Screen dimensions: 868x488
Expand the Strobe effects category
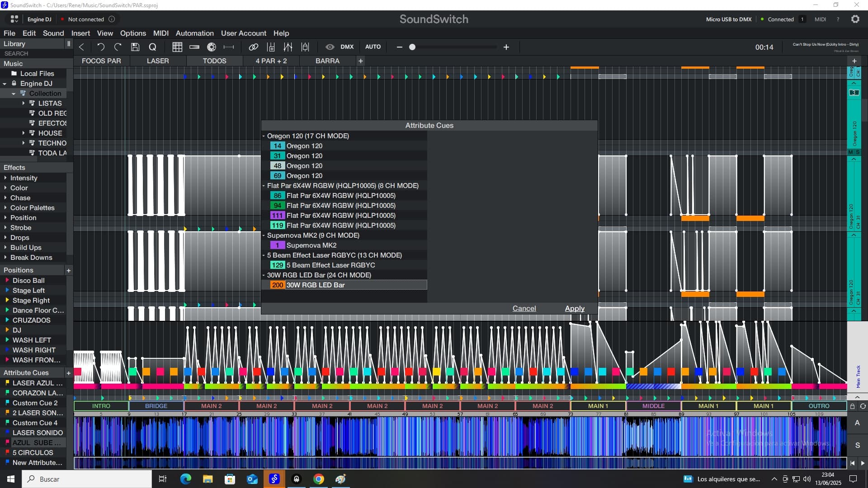coord(5,228)
